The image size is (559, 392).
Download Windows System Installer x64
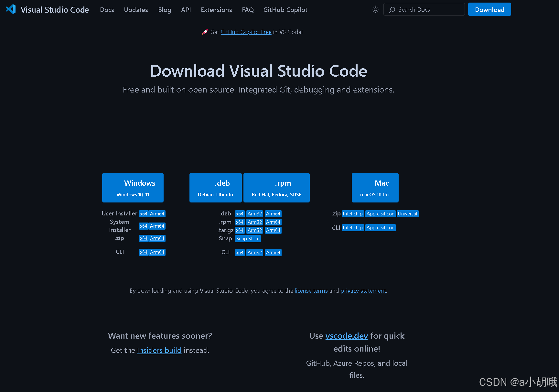click(x=144, y=226)
